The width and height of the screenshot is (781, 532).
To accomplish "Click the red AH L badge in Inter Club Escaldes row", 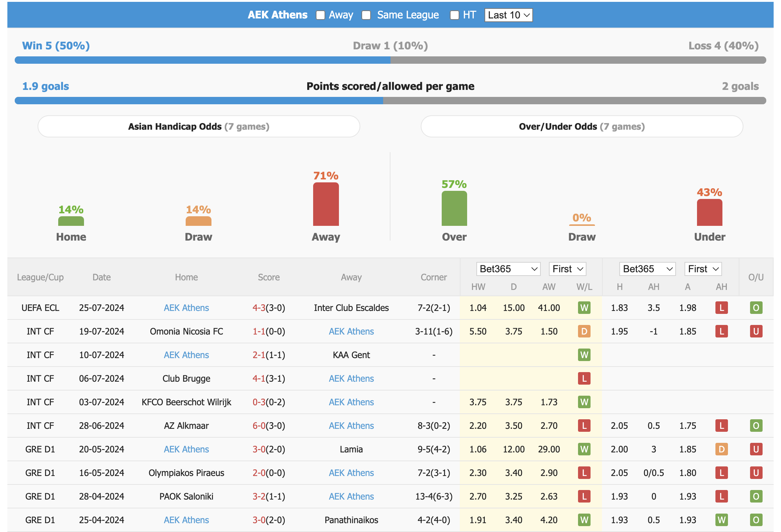I will click(722, 308).
